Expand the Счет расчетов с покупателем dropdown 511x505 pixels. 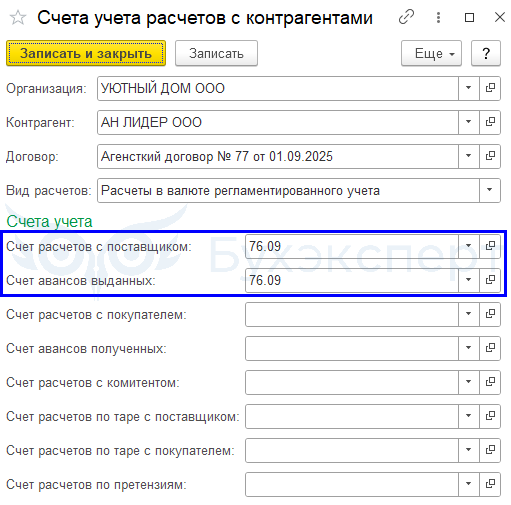(469, 314)
